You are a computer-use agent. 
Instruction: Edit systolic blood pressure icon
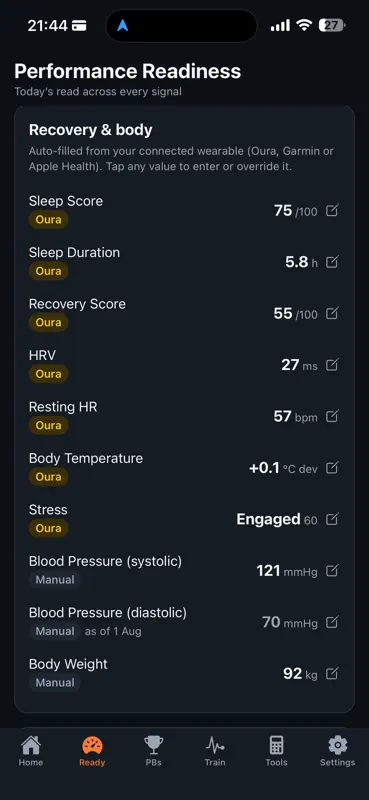point(332,570)
